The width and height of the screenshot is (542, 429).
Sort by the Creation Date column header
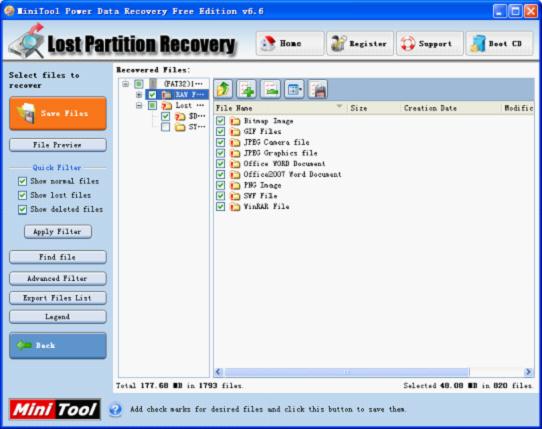point(451,108)
